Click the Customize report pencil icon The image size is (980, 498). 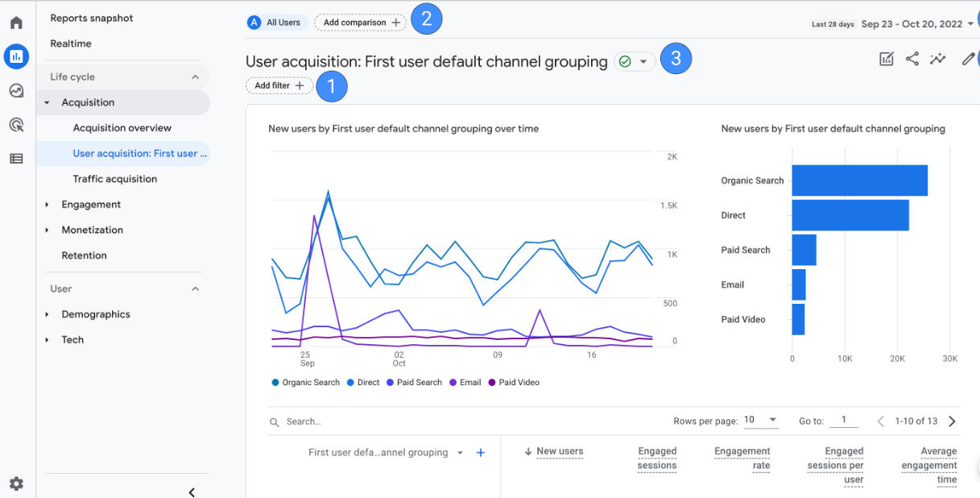(968, 59)
